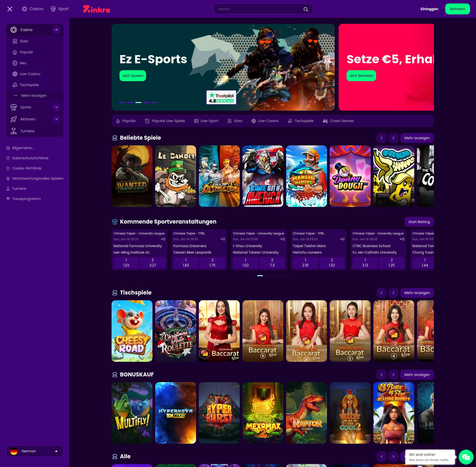
Task: Click Start Betting button
Action: coord(419,222)
